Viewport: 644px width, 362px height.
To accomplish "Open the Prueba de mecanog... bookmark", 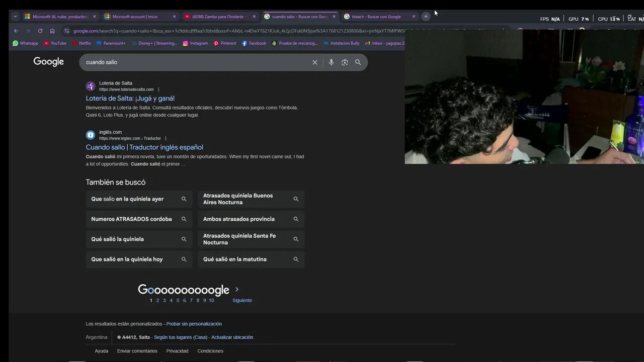I will (295, 43).
